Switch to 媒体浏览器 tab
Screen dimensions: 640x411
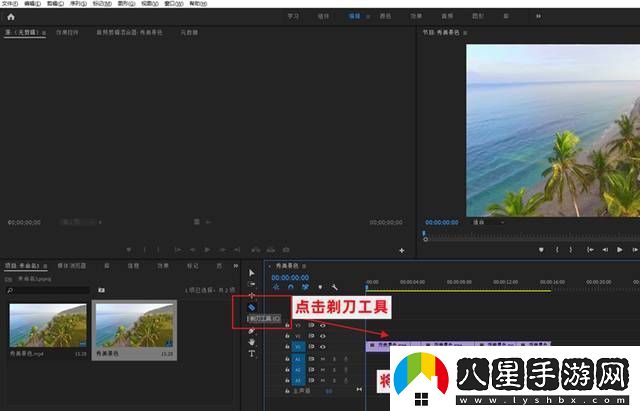[x=72, y=266]
